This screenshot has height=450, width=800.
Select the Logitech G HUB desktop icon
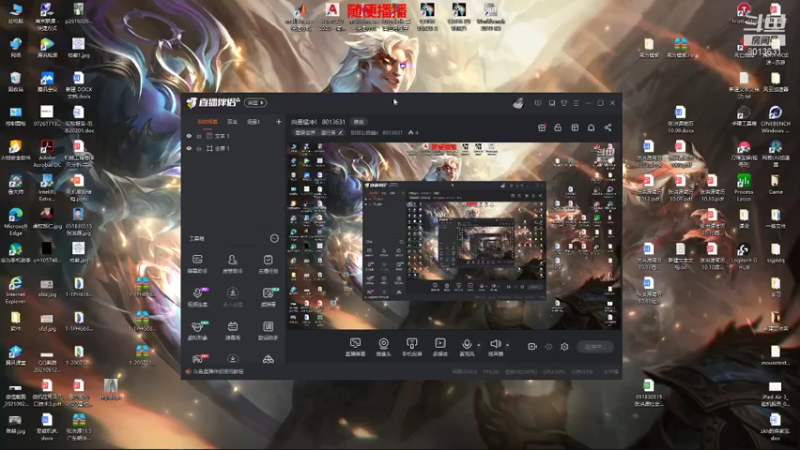pos(744,256)
